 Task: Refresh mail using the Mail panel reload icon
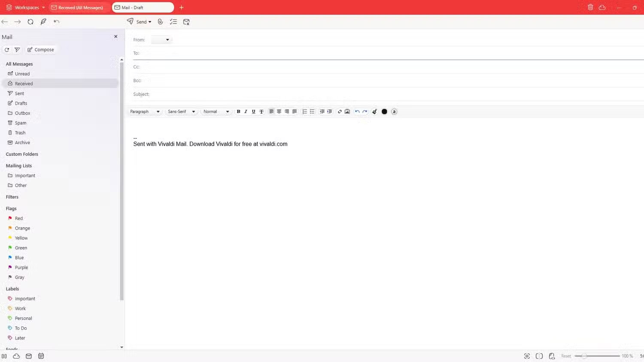click(7, 50)
